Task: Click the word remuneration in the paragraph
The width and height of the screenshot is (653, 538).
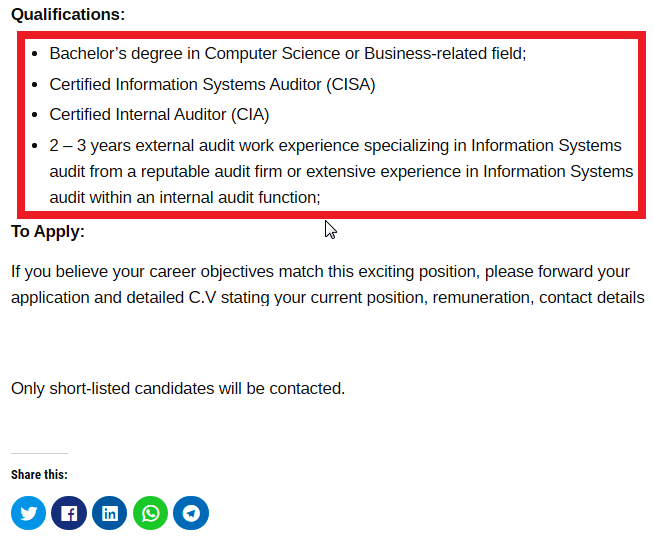Action: point(483,297)
